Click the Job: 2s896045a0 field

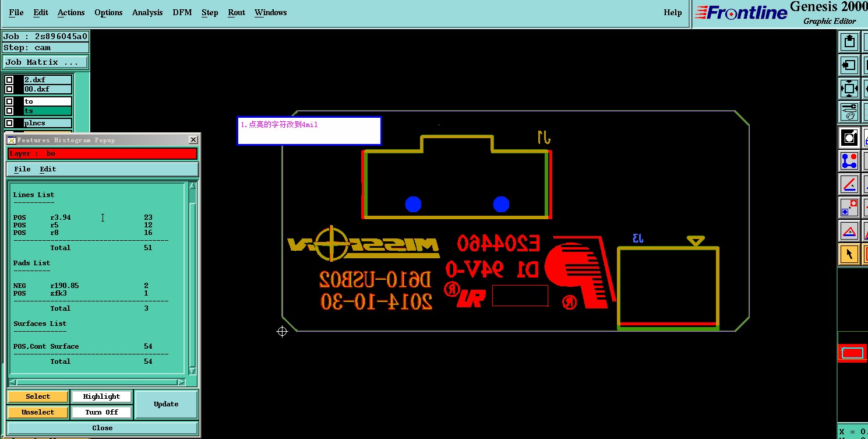coord(45,36)
